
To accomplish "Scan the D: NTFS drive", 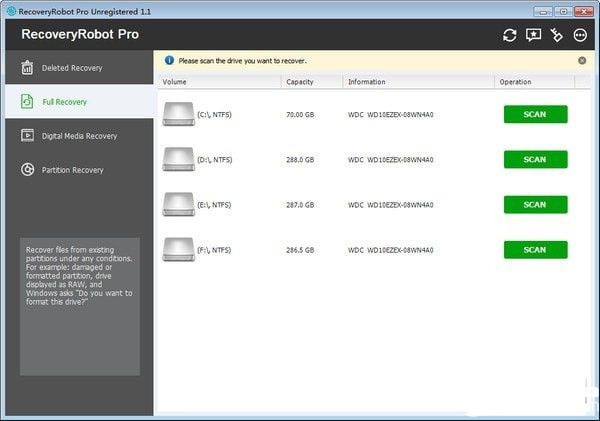I will [535, 160].
